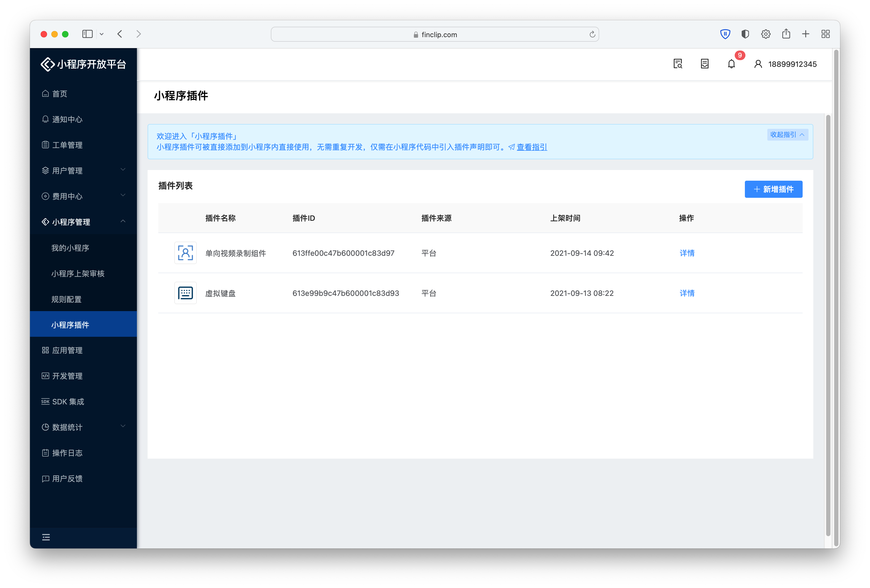Click the Bitwarden shield extension icon

(x=725, y=34)
